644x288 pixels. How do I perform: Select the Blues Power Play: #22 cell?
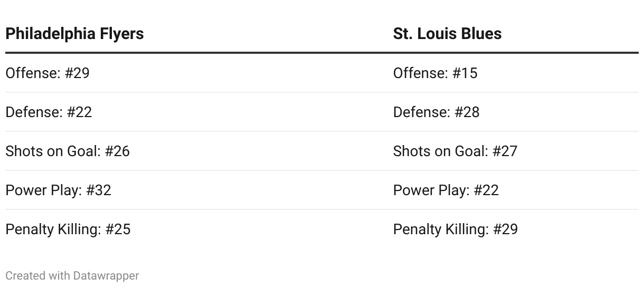[446, 190]
